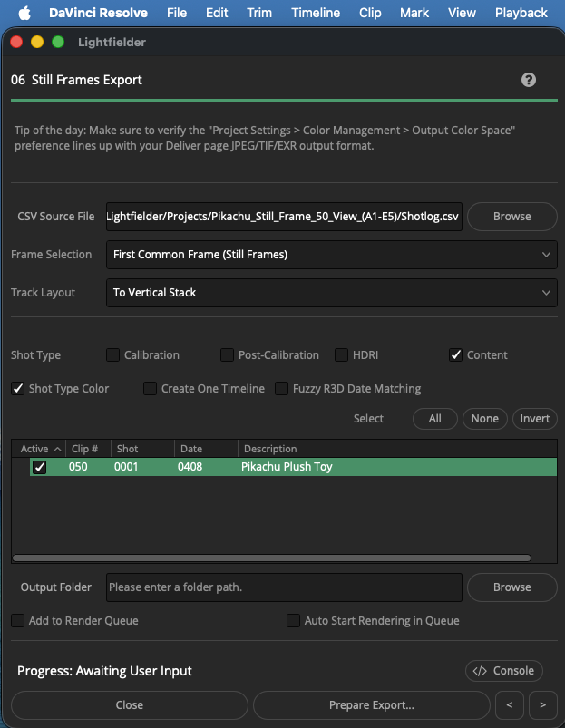Open the Trim menu

259,13
